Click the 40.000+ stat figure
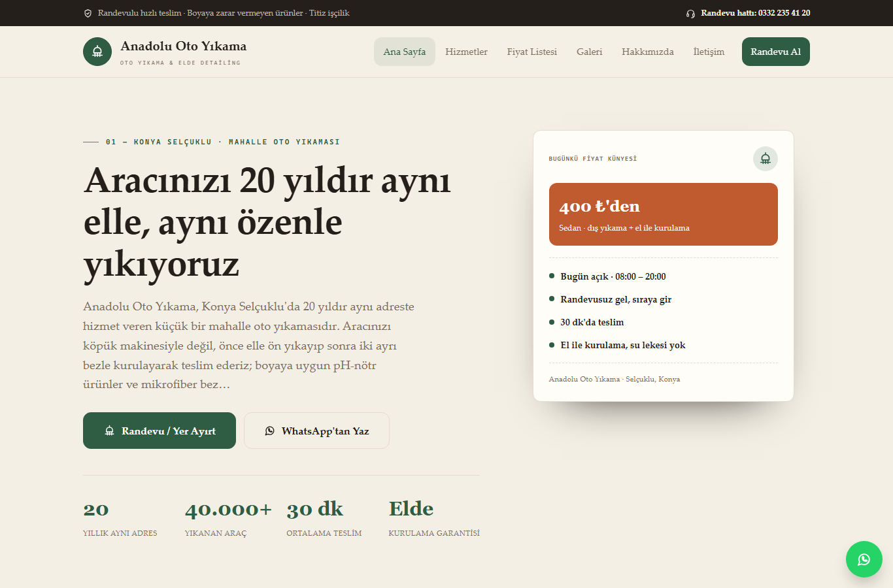Image resolution: width=893 pixels, height=588 pixels. [228, 509]
